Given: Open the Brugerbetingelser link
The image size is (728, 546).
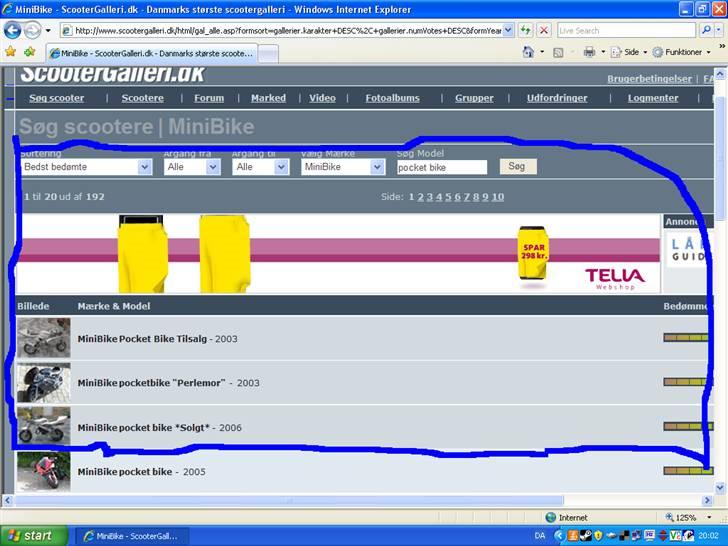Looking at the screenshot, I should pyautogui.click(x=650, y=79).
